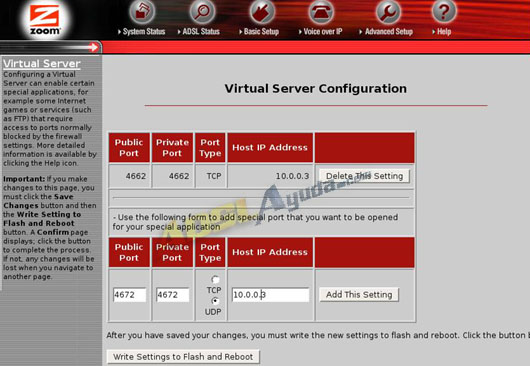
Task: Click the Zoom logo
Action: click(x=45, y=19)
